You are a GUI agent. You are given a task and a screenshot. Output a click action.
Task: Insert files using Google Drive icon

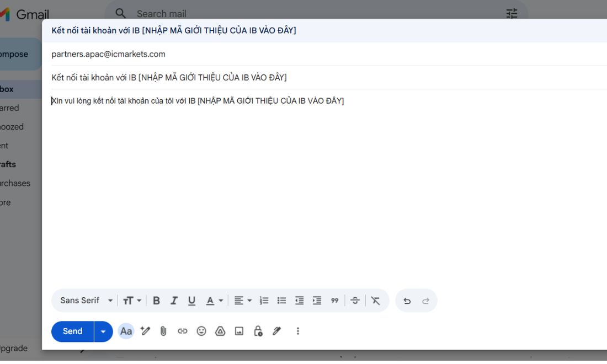pyautogui.click(x=220, y=331)
